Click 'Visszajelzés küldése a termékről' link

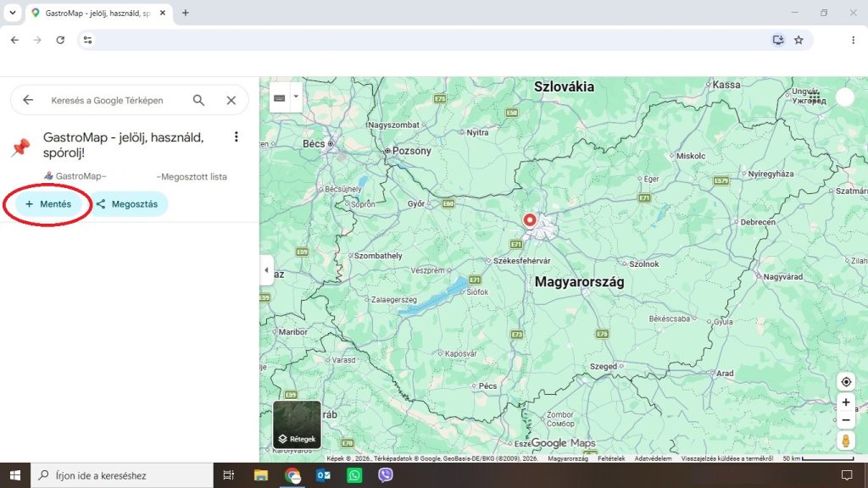click(726, 458)
